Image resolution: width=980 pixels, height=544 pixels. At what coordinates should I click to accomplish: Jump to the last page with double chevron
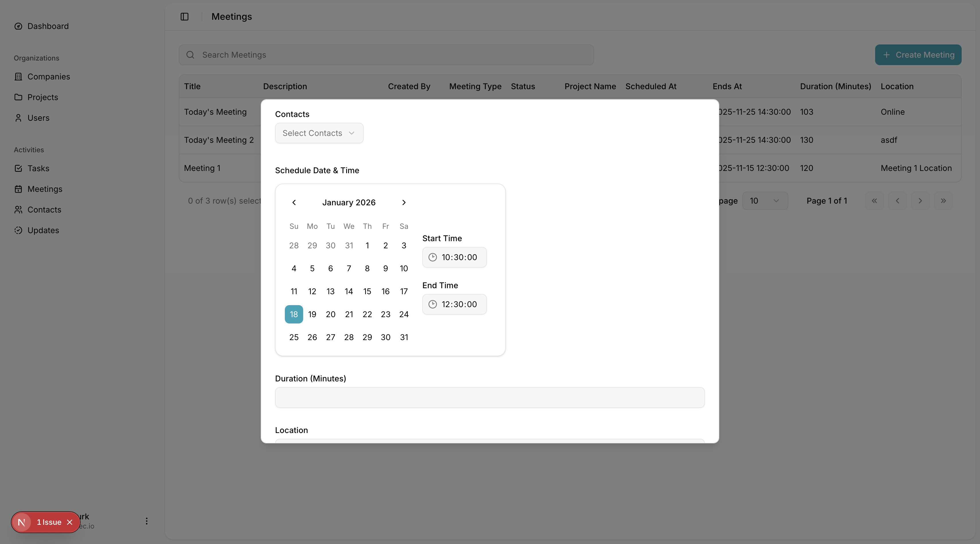click(x=943, y=201)
